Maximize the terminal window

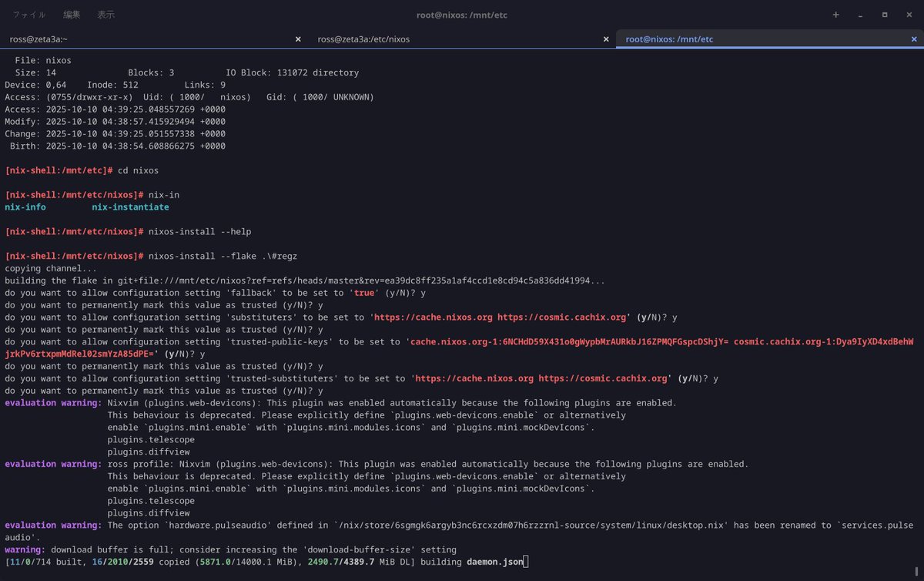[885, 15]
